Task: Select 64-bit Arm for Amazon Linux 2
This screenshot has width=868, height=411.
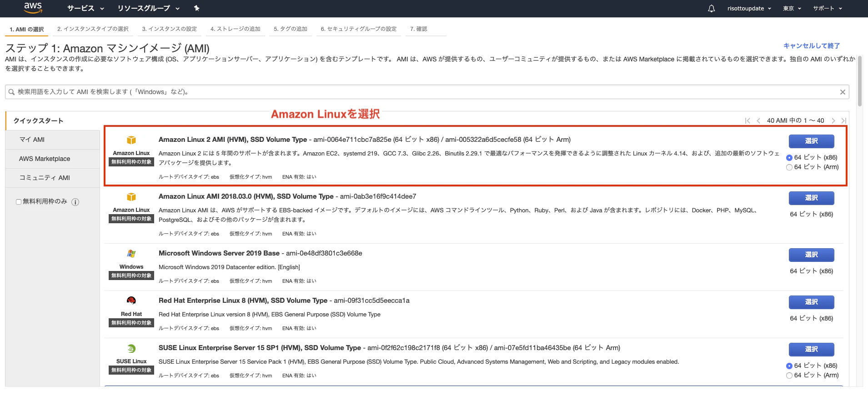Action: [789, 167]
